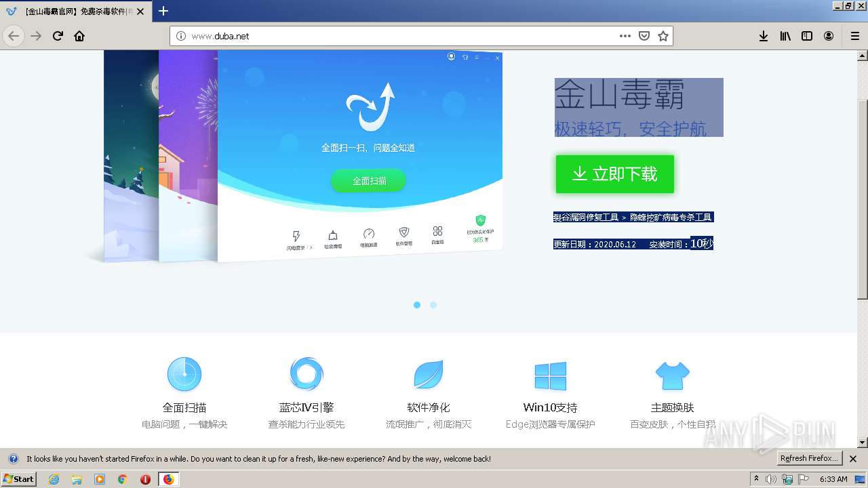The height and width of the screenshot is (488, 868).
Task: Click the 全面扫描 button in the preview
Action: click(x=369, y=181)
